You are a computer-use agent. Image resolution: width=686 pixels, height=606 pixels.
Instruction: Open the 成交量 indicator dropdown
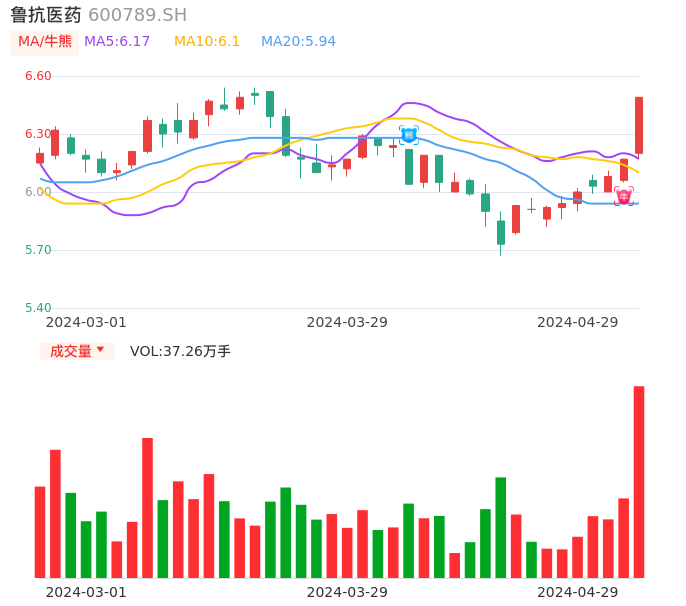[x=77, y=351]
